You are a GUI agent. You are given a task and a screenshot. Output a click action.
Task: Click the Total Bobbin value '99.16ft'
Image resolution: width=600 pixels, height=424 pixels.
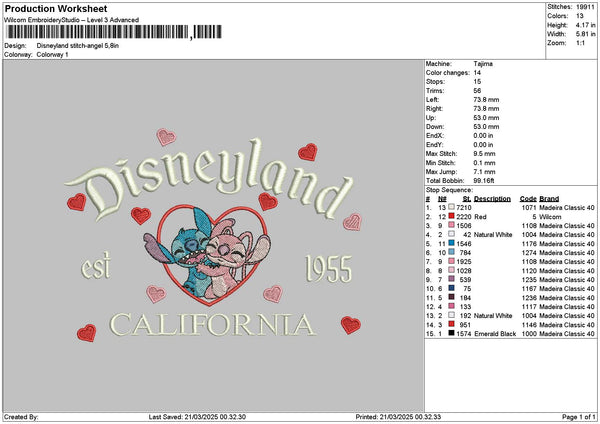[484, 181]
